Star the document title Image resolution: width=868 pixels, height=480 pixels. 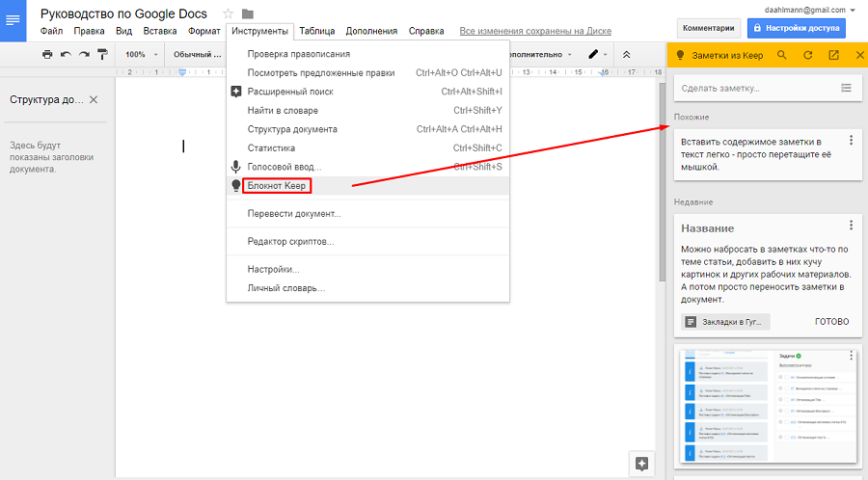point(228,13)
